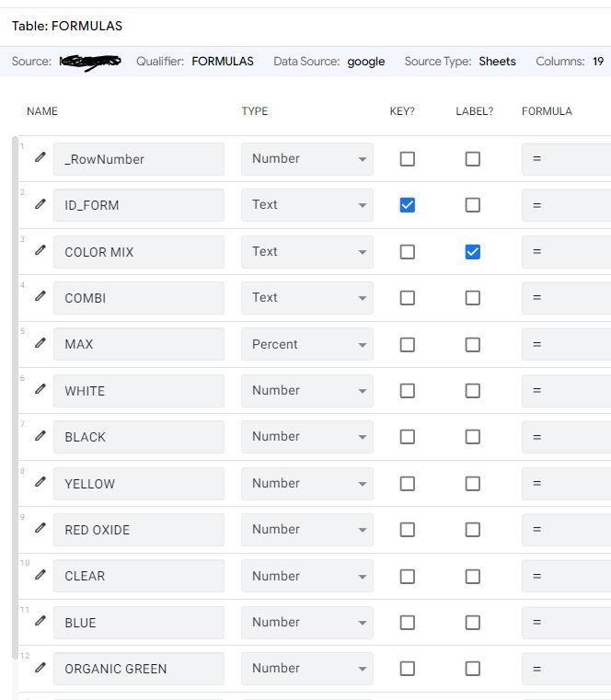The width and height of the screenshot is (611, 700).
Task: Open formula box for ORGANIC GREEN
Action: pos(566,669)
